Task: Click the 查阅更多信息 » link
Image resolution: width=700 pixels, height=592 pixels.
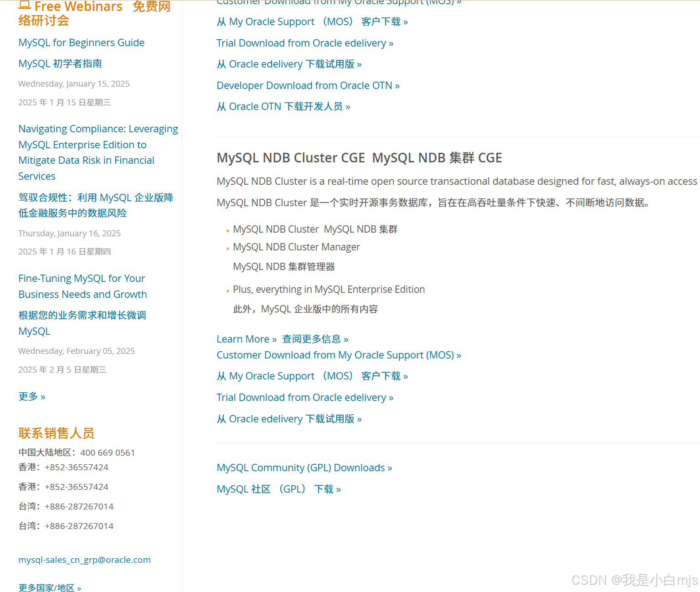Action: (315, 339)
